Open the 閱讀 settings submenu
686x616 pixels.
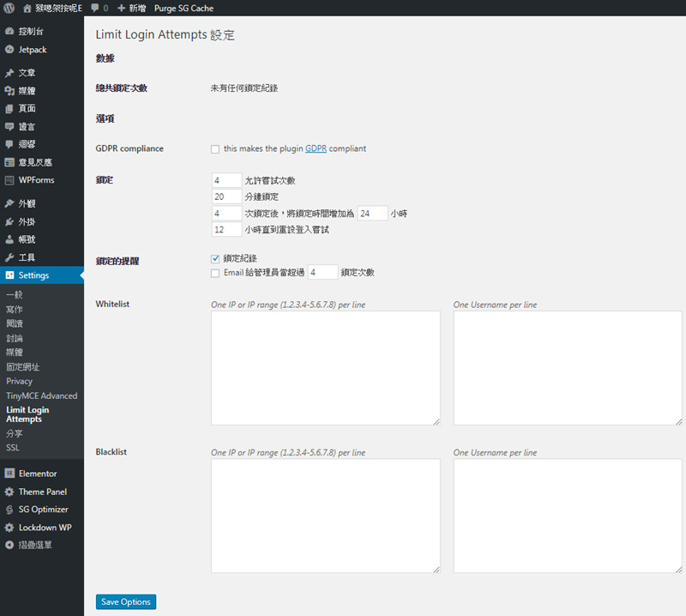[14, 323]
